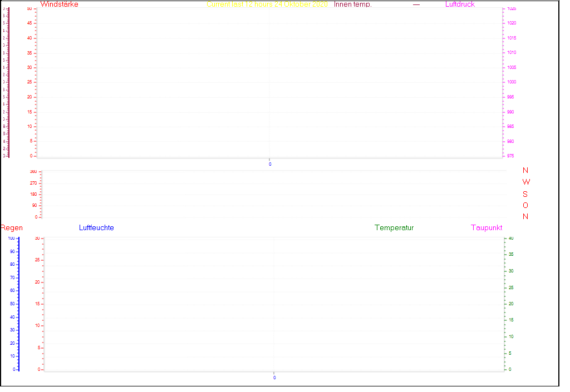Screen dimensions: 570x392
Task: Click the 20 mark on green temperature axis
Action: tap(510, 304)
